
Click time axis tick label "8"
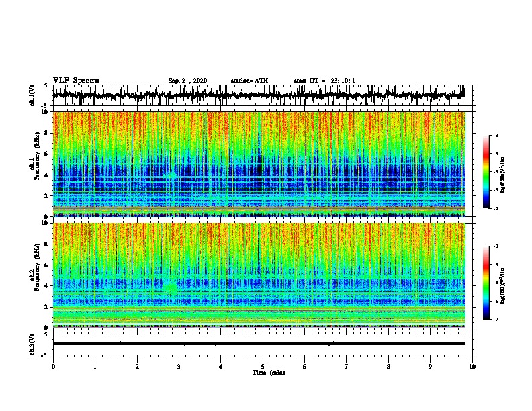point(388,367)
